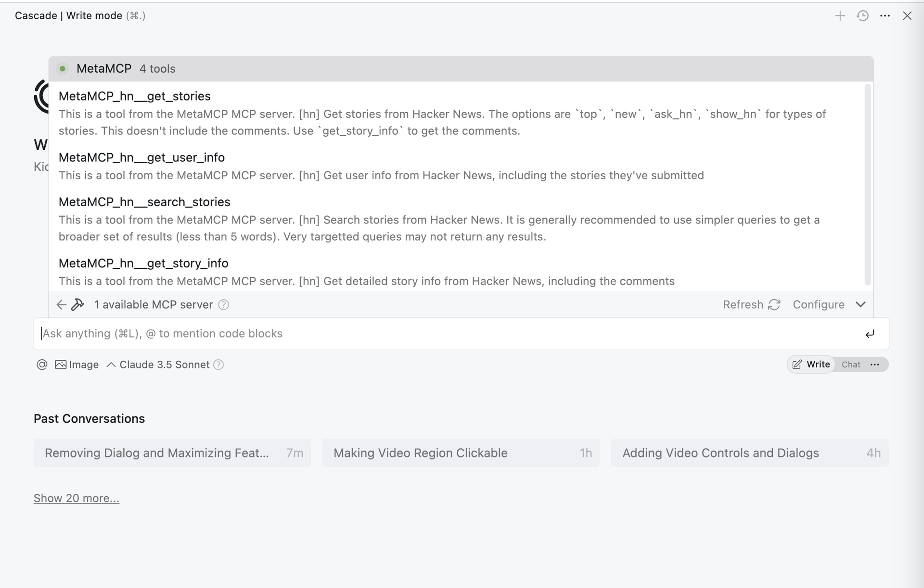The image size is (924, 588).
Task: Show 20 more past conversations
Action: coord(77,498)
